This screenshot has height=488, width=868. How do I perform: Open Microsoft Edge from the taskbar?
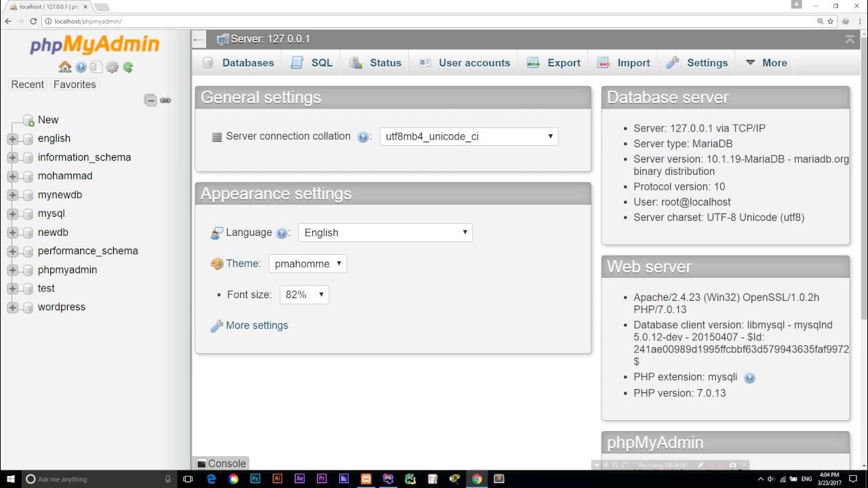211,479
